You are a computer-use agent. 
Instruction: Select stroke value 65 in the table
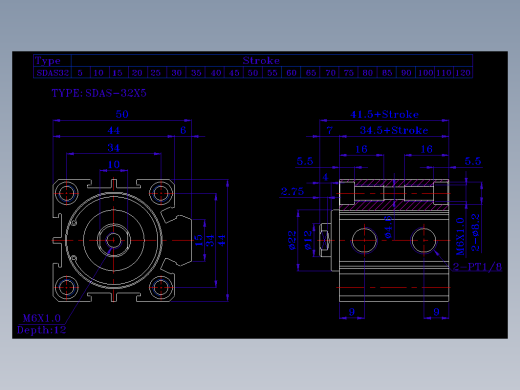[x=311, y=73]
